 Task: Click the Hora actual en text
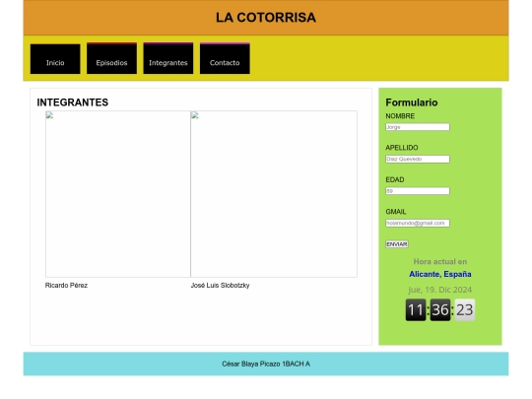440,262
